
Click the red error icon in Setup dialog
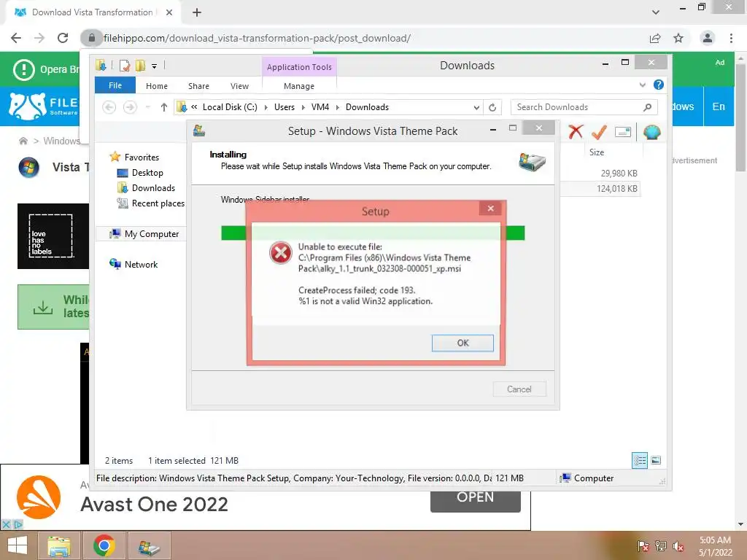pyautogui.click(x=281, y=252)
